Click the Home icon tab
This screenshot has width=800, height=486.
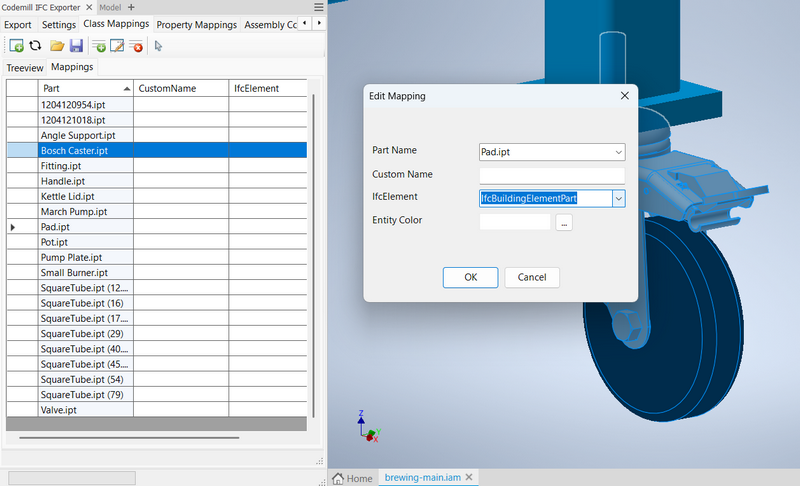click(352, 478)
